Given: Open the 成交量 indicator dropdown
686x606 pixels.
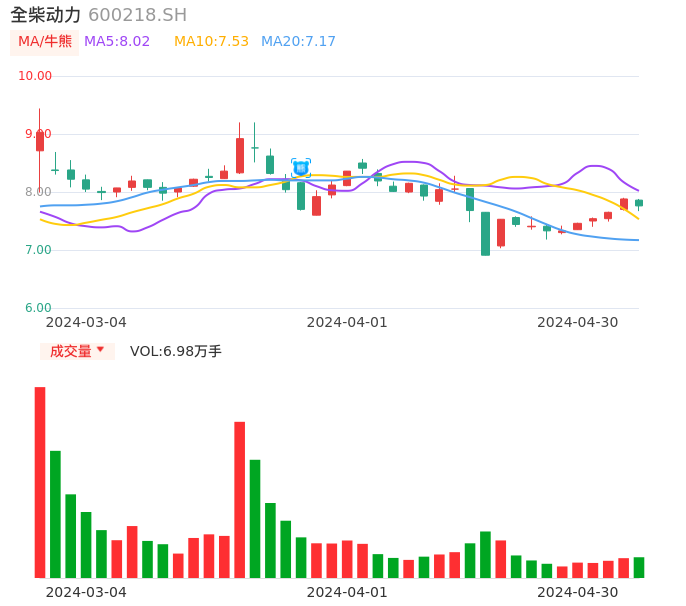Looking at the screenshot, I should coord(71,351).
